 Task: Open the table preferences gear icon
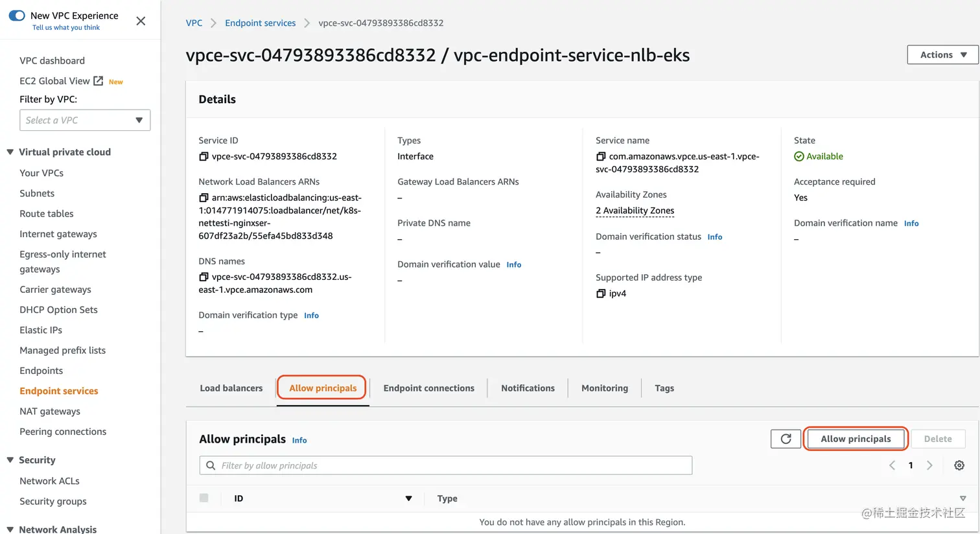(959, 465)
